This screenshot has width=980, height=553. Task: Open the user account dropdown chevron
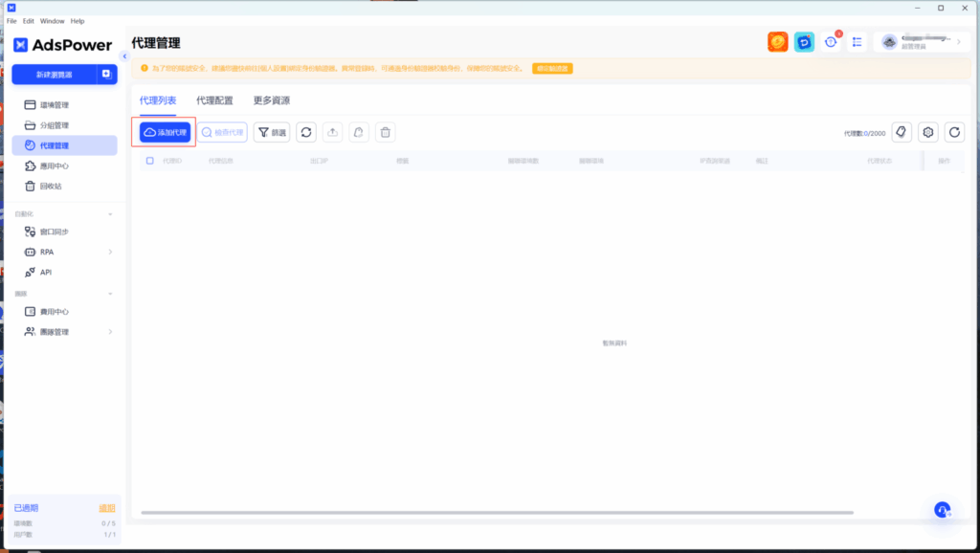tap(959, 42)
